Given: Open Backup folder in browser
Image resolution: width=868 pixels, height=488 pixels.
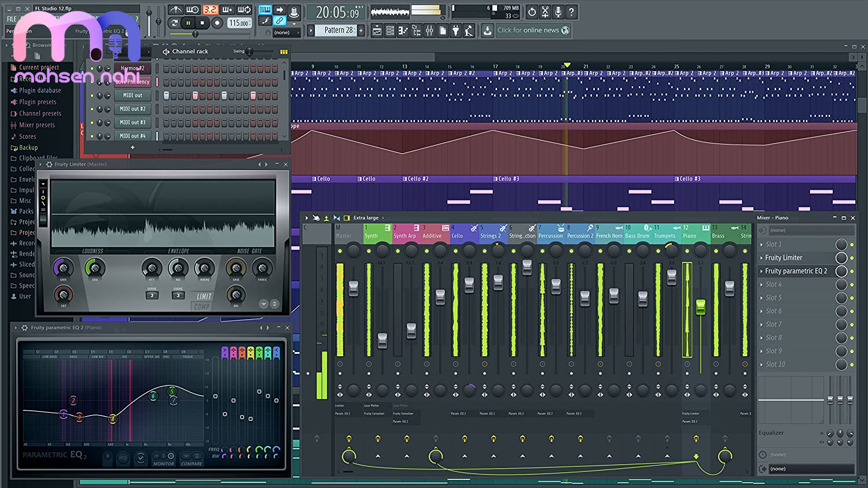Looking at the screenshot, I should coord(28,147).
